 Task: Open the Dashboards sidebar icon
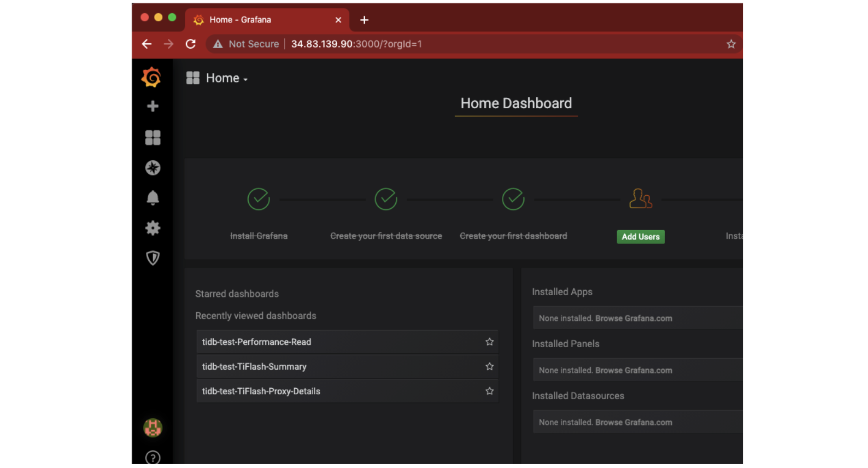pyautogui.click(x=153, y=137)
